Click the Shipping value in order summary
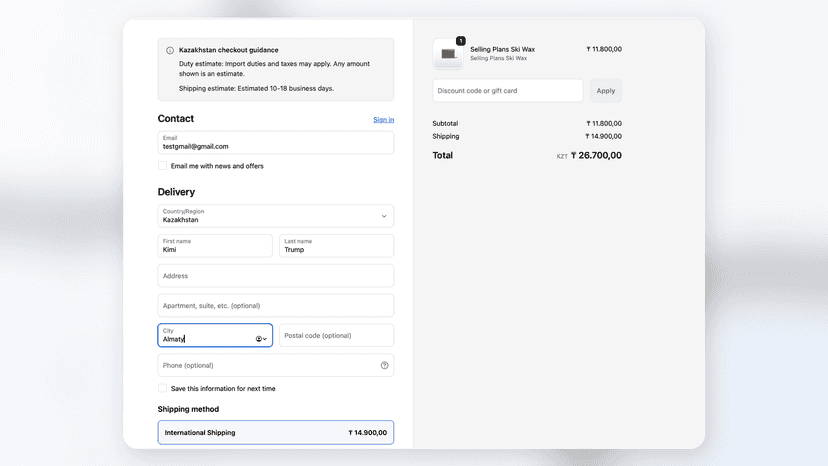Image resolution: width=828 pixels, height=466 pixels. click(604, 136)
